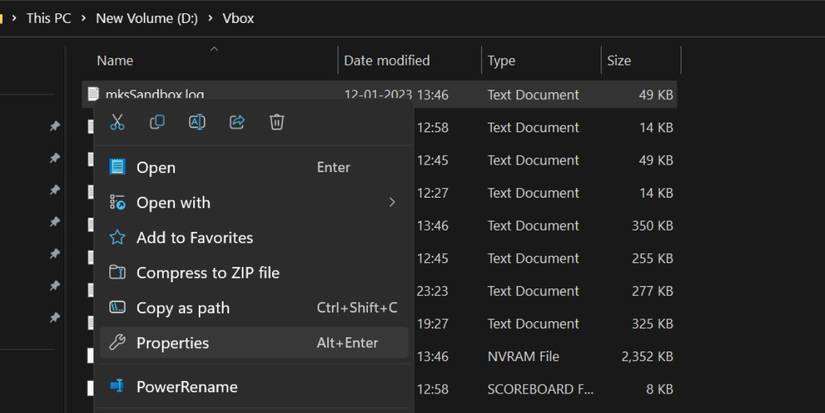Expand the Open with submenu arrow
This screenshot has width=825, height=413.
coord(392,203)
